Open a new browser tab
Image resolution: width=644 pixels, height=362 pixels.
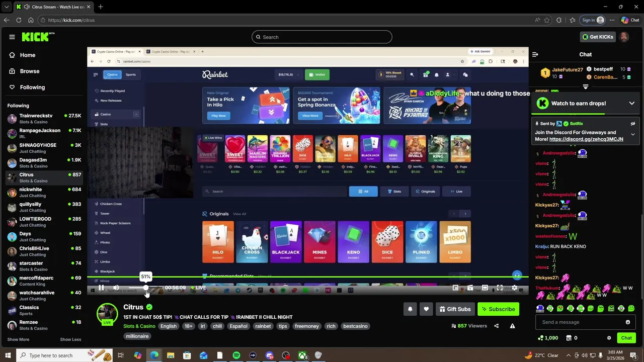tap(101, 7)
